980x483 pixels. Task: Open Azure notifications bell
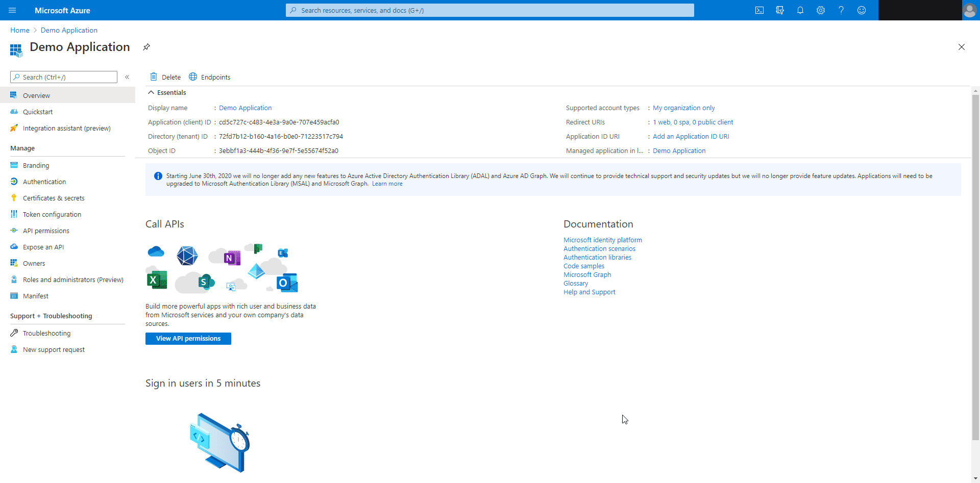coord(800,10)
